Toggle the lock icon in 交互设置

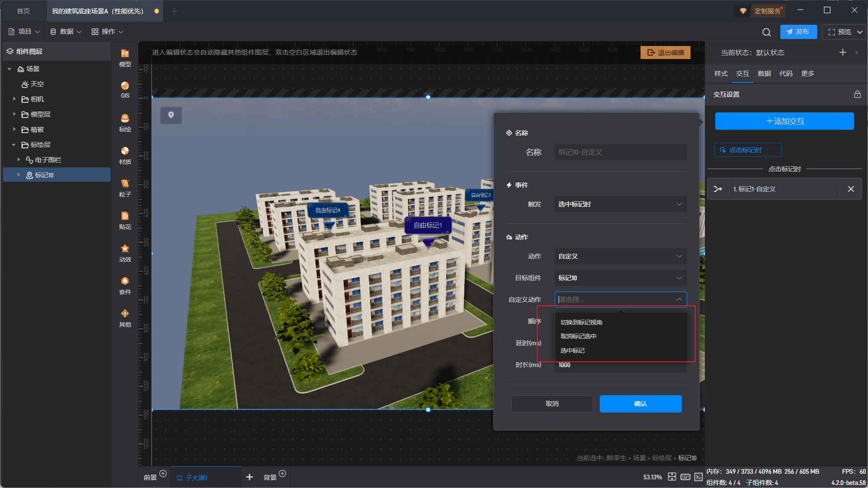(x=857, y=94)
